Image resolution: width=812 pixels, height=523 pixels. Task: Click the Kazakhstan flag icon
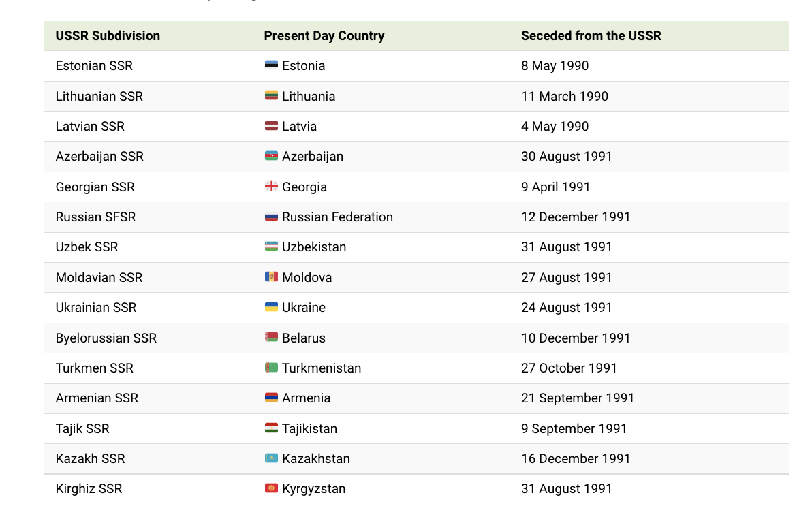tap(271, 458)
